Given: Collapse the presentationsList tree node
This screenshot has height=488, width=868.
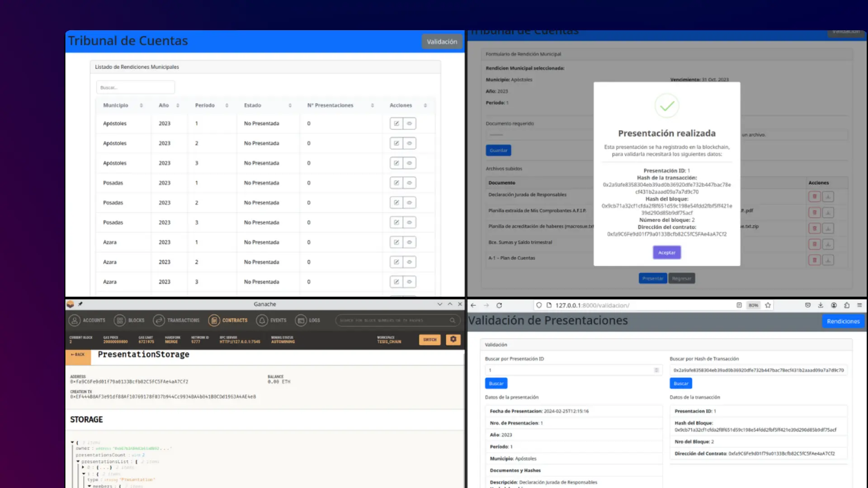Looking at the screenshot, I should coord(78,462).
